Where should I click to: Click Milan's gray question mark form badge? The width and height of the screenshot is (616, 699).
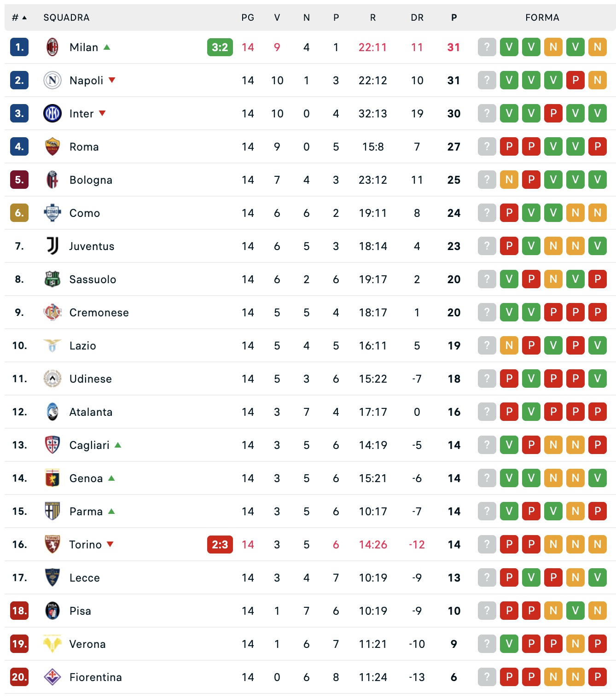(x=487, y=47)
